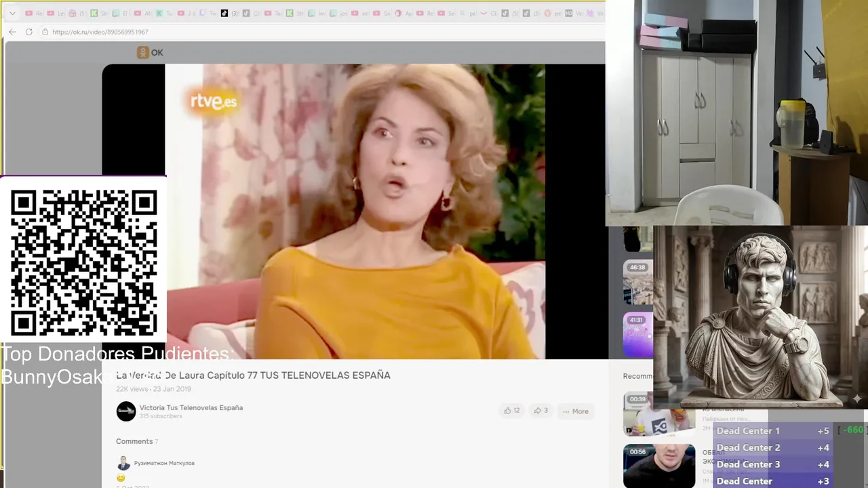Open commenter Рузиматжон Маткулов's profile name
Viewport: 868px width, 488px height.
[164, 463]
